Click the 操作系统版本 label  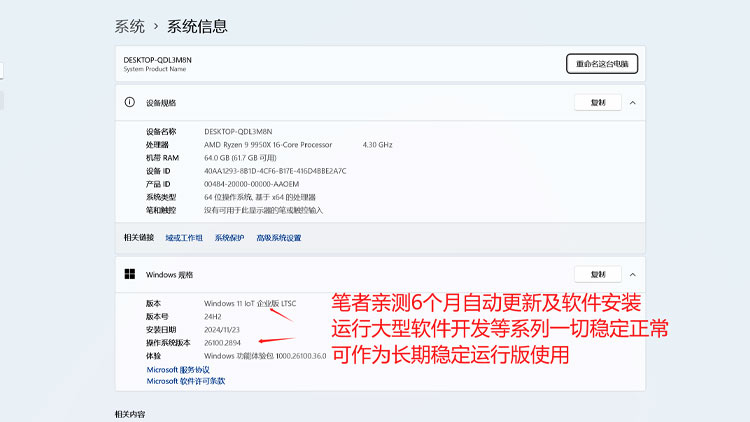pyautogui.click(x=168, y=343)
